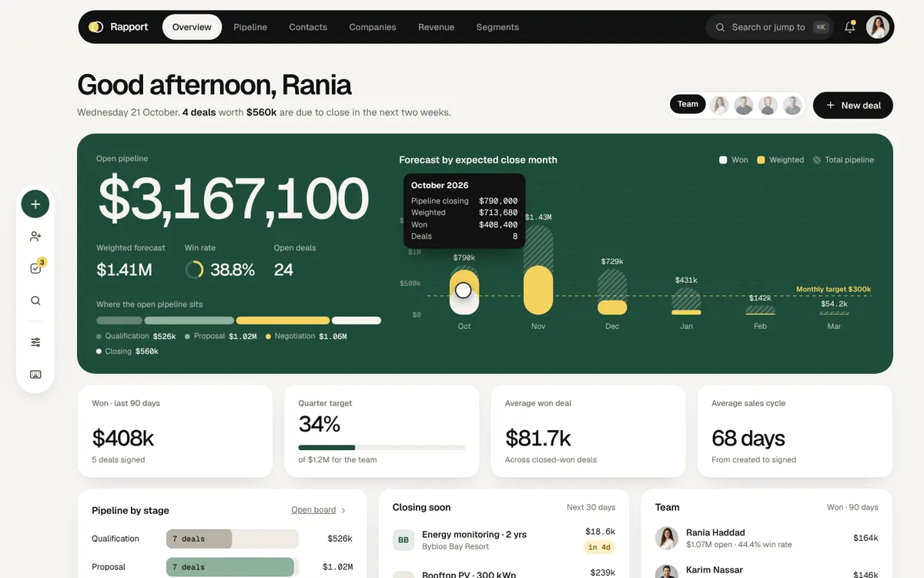
Task: Click the 68 days sales cycle value
Action: (748, 439)
